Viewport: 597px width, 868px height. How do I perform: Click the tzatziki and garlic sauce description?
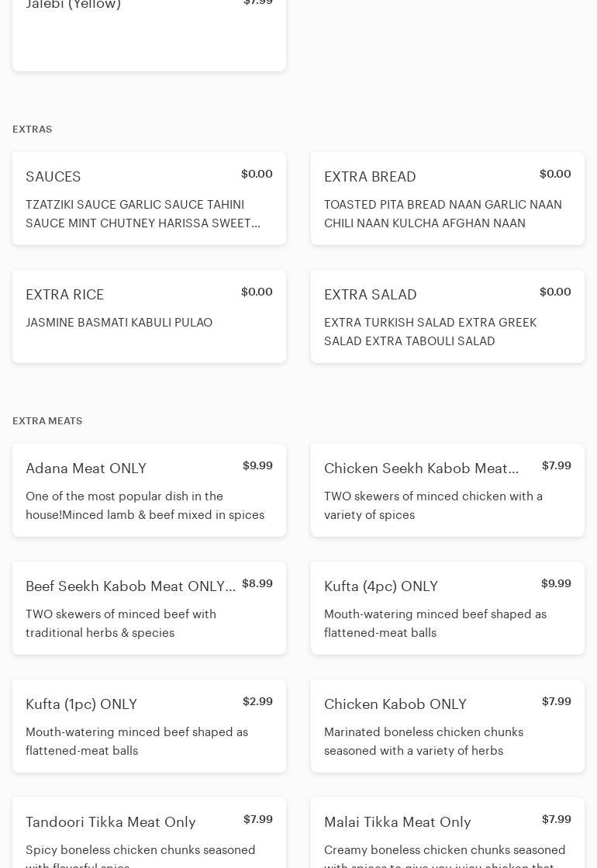(143, 214)
